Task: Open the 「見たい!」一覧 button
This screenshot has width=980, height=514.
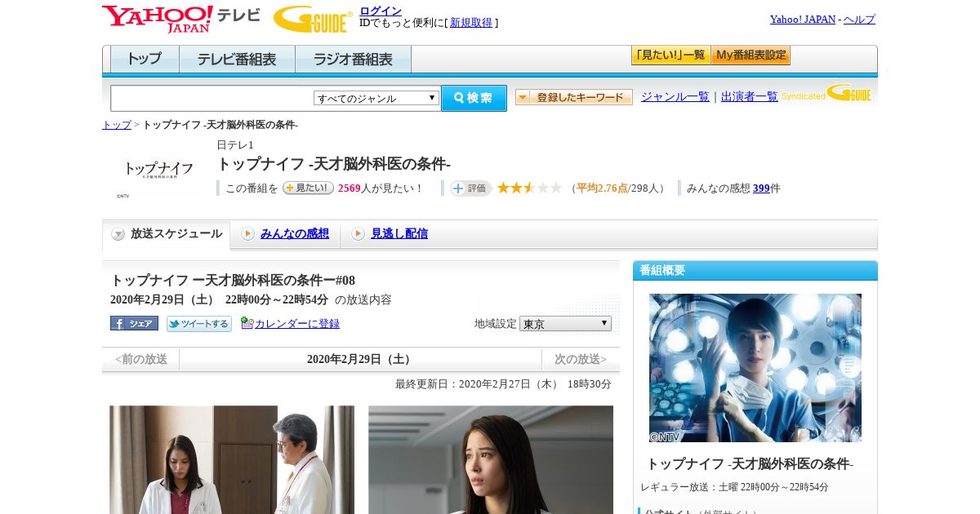Action: click(670, 55)
